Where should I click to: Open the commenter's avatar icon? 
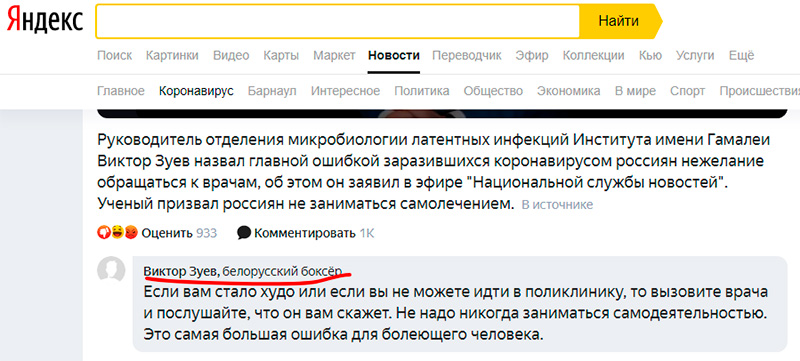pyautogui.click(x=111, y=270)
